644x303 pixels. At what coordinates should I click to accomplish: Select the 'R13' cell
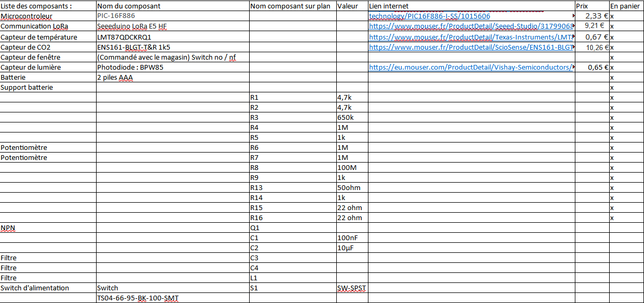[292, 187]
